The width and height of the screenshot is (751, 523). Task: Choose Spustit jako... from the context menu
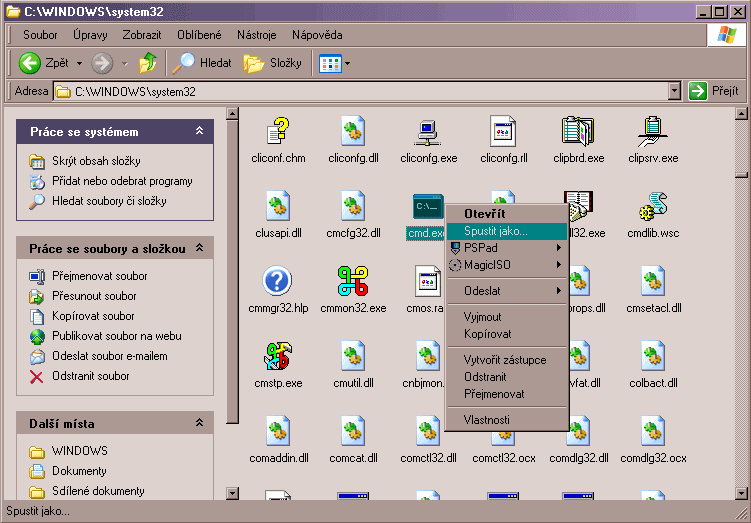[x=495, y=231]
